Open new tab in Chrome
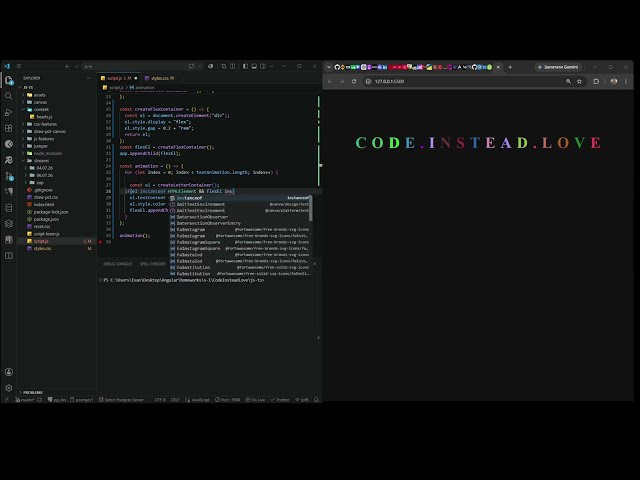This screenshot has width=640, height=480. (510, 67)
